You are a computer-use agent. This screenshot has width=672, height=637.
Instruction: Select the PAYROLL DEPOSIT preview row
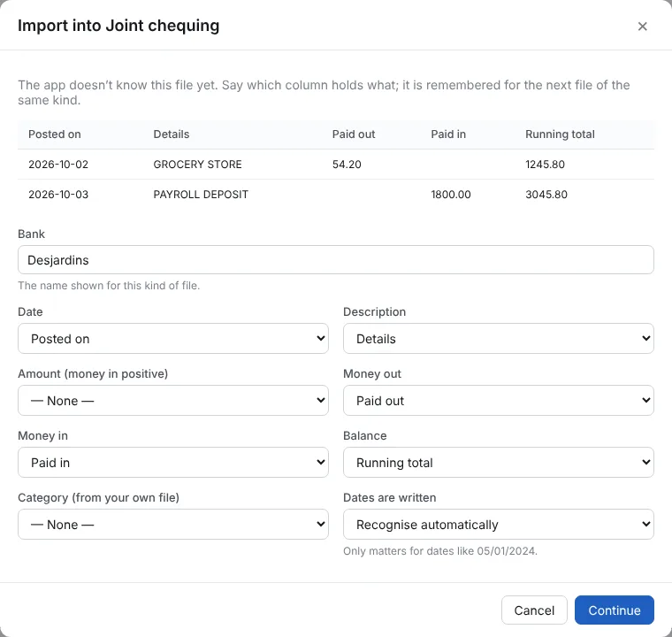(336, 195)
